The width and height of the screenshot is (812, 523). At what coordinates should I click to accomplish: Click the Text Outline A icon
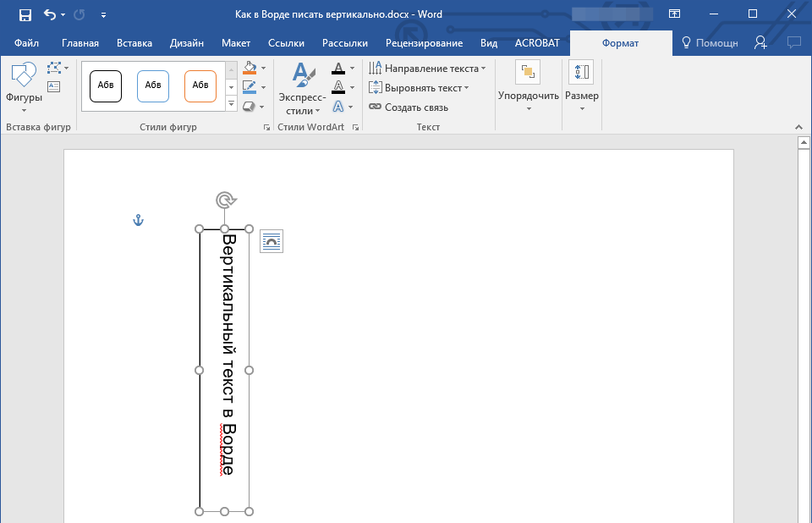[338, 87]
